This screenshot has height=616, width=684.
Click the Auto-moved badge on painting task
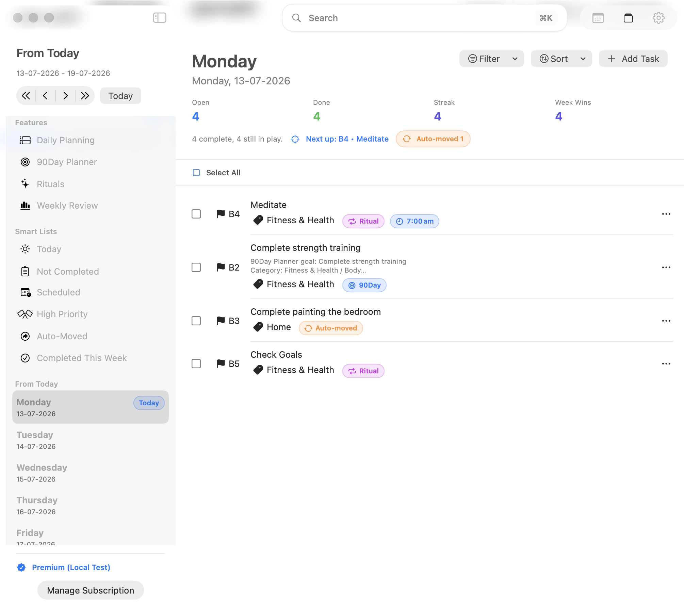[x=331, y=328]
